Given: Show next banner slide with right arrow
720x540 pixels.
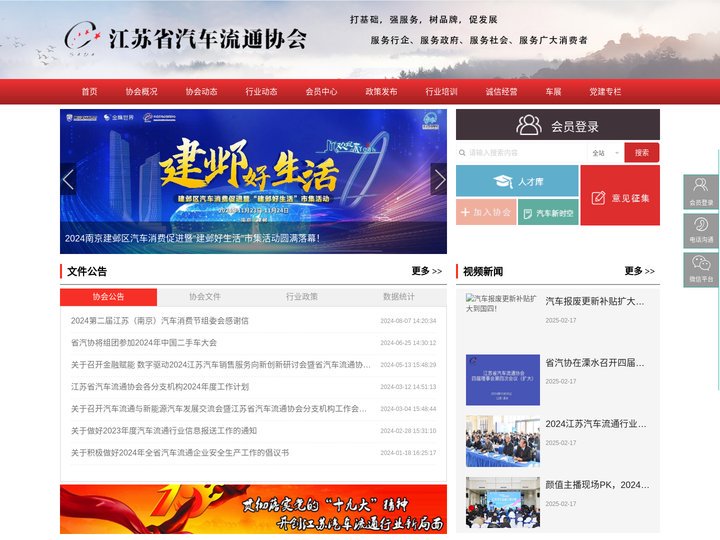Looking at the screenshot, I should 439,179.
